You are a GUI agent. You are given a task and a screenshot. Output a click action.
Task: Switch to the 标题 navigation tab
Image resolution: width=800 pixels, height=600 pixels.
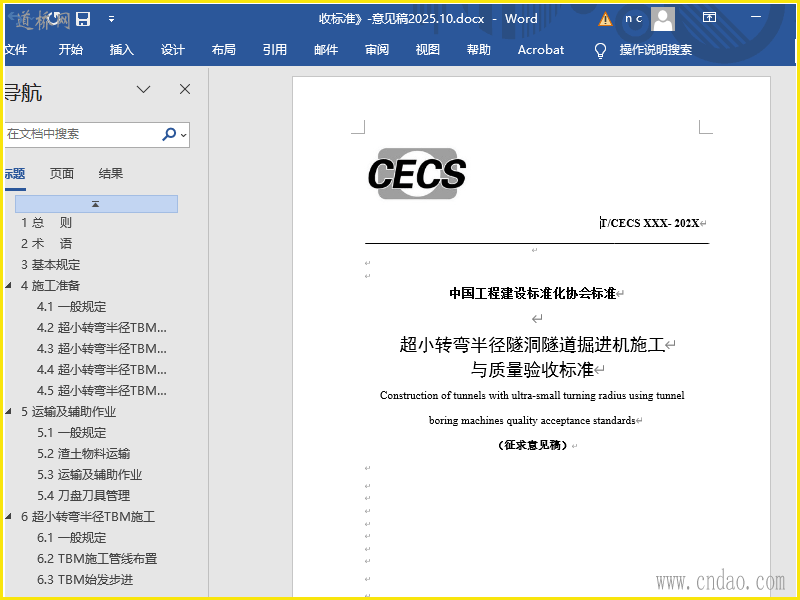[15, 173]
